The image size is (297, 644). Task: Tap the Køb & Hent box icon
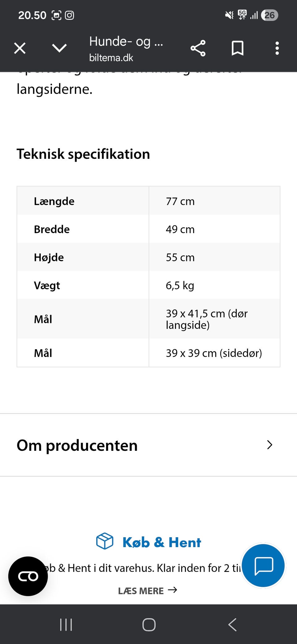click(x=105, y=541)
